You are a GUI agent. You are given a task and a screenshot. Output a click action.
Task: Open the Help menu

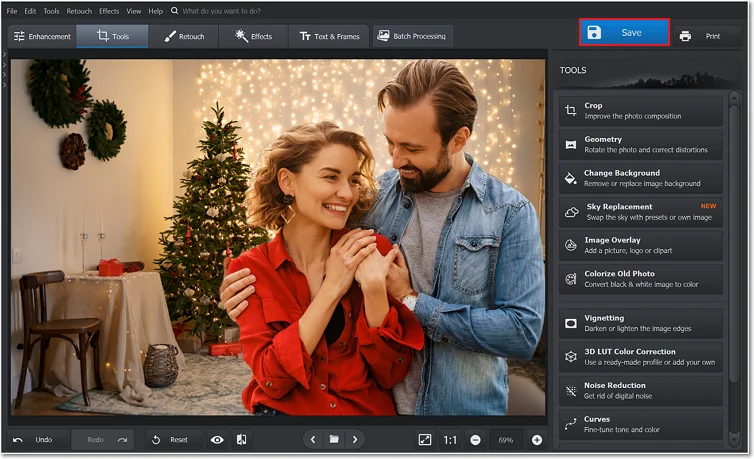point(155,11)
